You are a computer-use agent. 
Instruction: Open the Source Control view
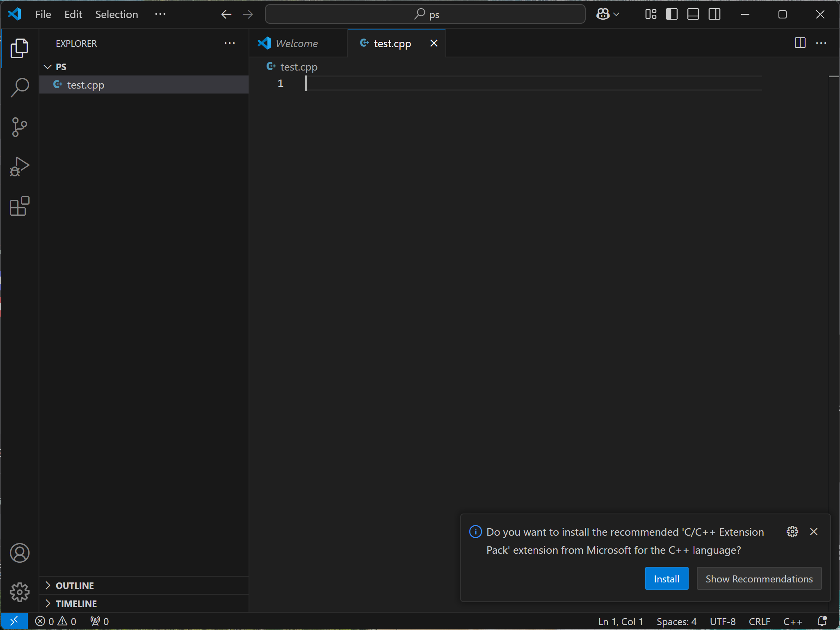19,127
